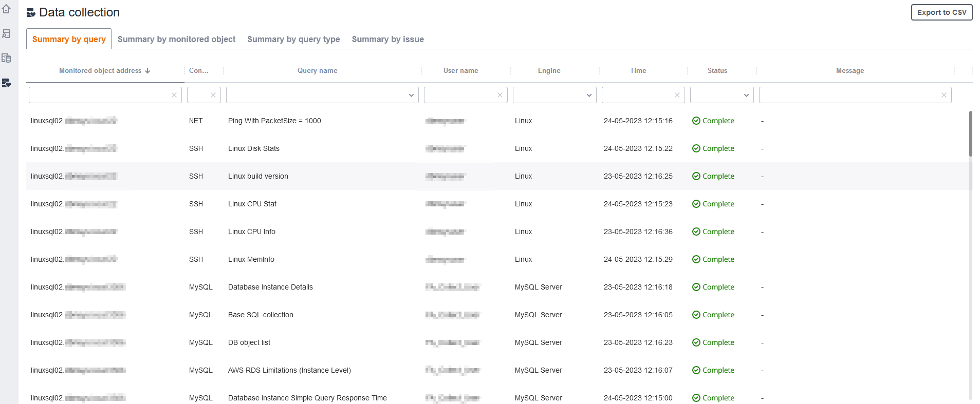The image size is (980, 404).
Task: Open the data collection sidebar icon
Action: tap(6, 83)
